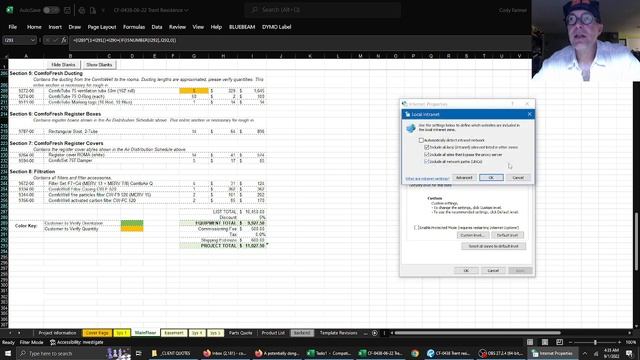Click the new sheet plus icon
Image resolution: width=640 pixels, height=360 pixels.
375,333
